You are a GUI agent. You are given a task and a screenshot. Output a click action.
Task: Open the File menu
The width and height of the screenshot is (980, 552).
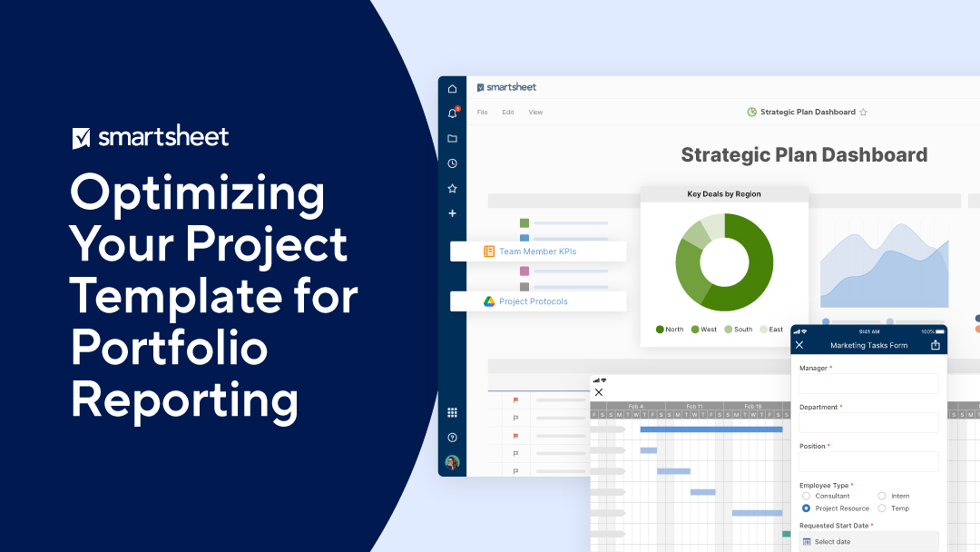coord(483,113)
